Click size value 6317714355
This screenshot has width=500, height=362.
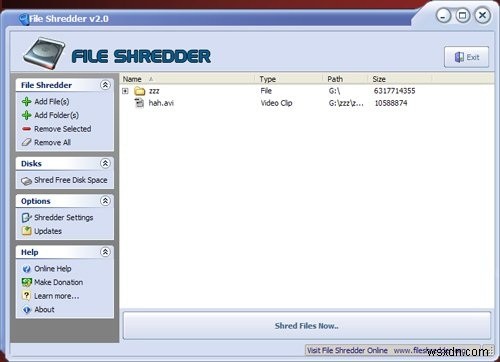coord(394,91)
